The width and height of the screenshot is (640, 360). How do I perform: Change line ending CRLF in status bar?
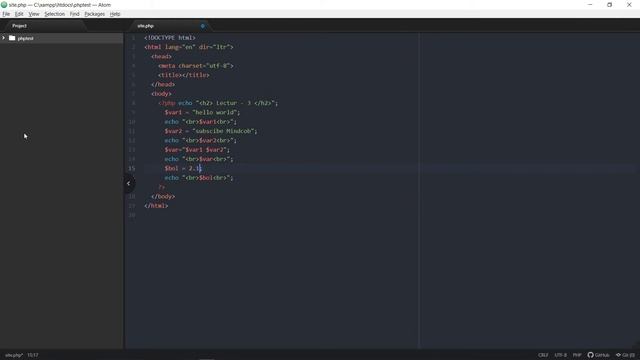coord(543,355)
